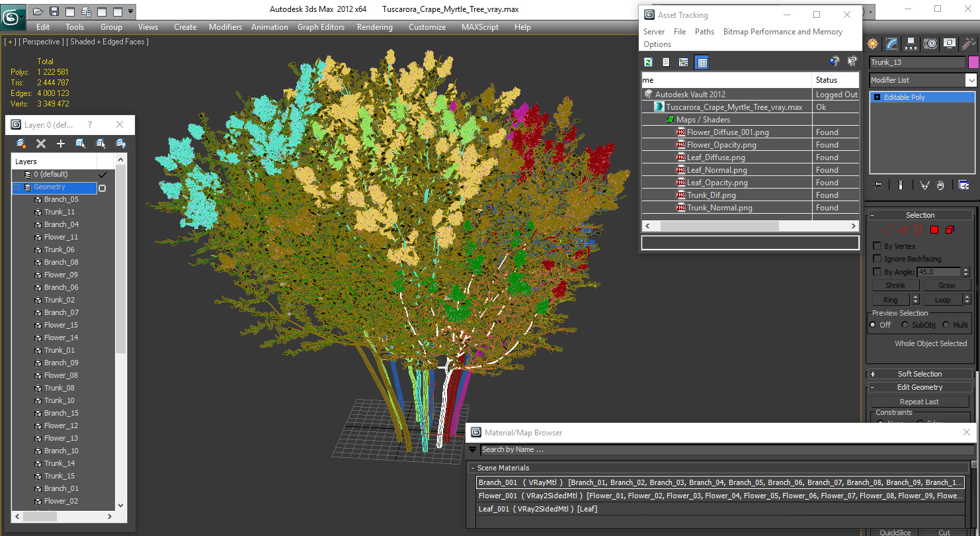The height and width of the screenshot is (536, 980).
Task: Click the Delete layer X icon
Action: (41, 143)
